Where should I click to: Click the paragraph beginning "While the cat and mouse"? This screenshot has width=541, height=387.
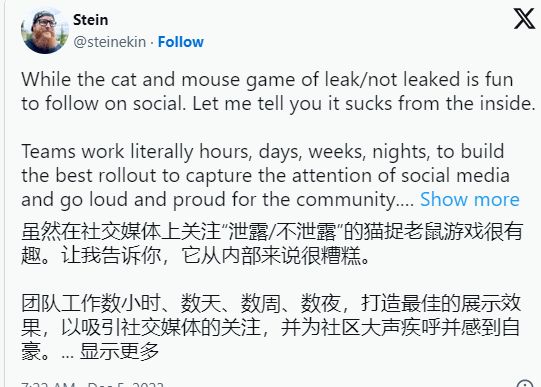pyautogui.click(x=278, y=91)
